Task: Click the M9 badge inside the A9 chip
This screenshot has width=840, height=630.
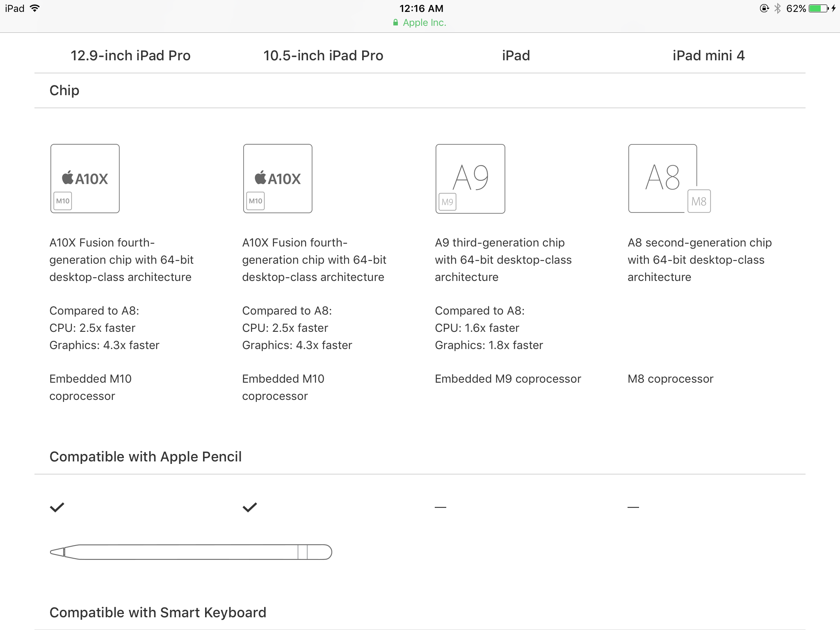Action: tap(447, 202)
